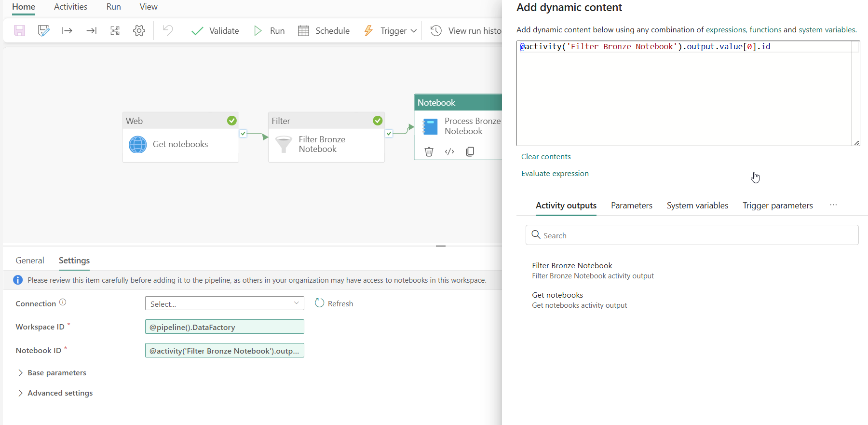
Task: Run the pipeline from the toolbar
Action: coord(269,31)
